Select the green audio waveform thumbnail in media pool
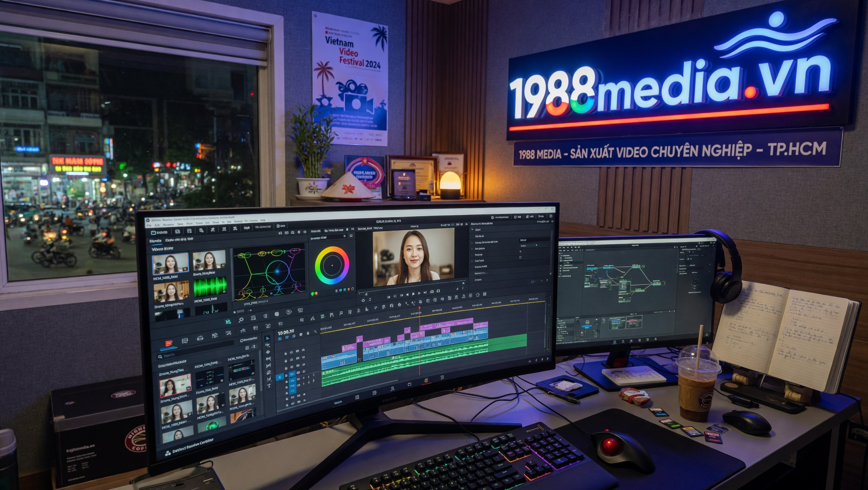Viewport: 868px width, 490px height. coord(211,287)
